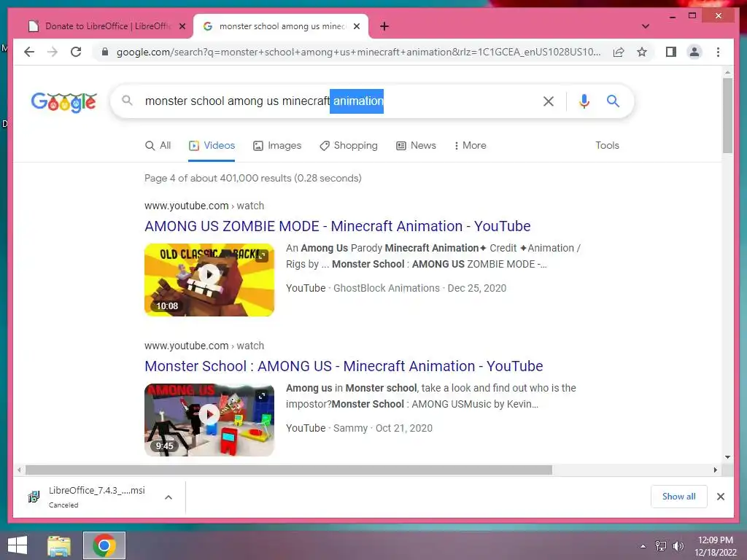This screenshot has height=560, width=747.
Task: Click the horizontal scrollbar thumb
Action: click(289, 470)
